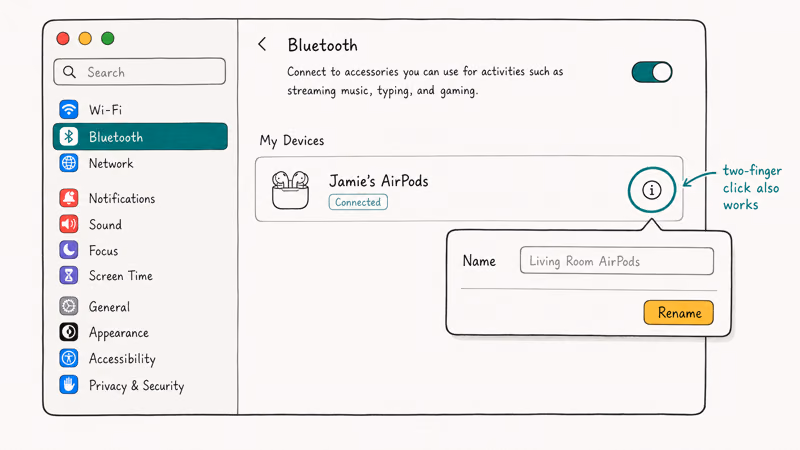Click the Notifications bell icon
Image resolution: width=800 pixels, height=450 pixels.
coord(69,198)
